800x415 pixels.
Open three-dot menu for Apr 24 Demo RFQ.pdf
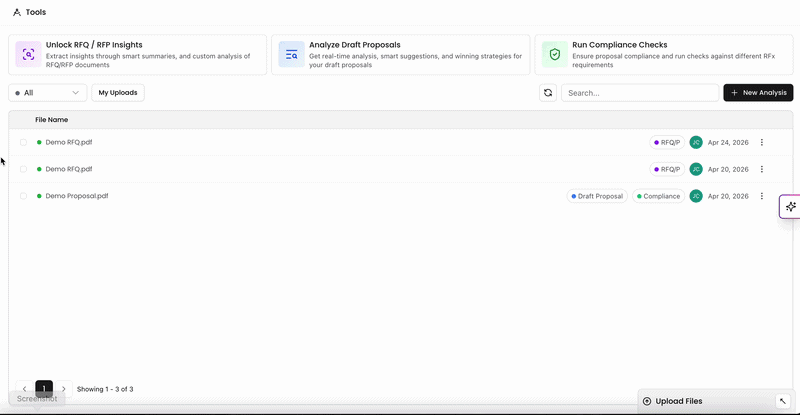[762, 142]
